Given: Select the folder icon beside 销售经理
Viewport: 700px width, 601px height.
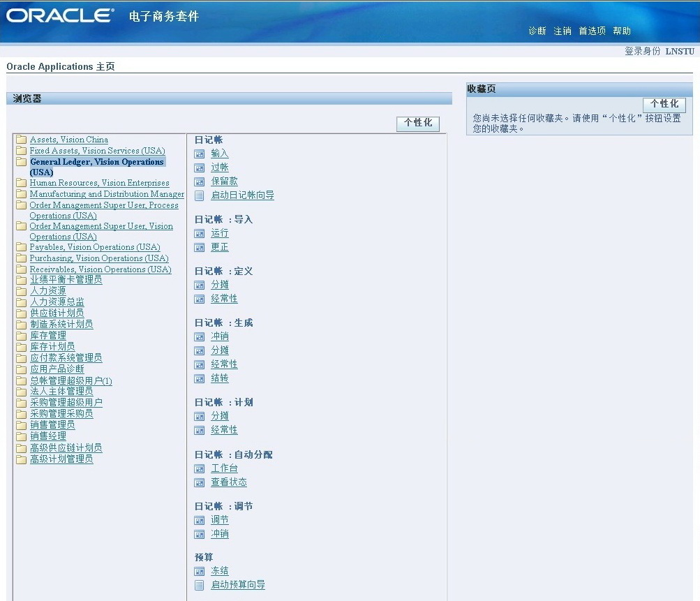Looking at the screenshot, I should [x=21, y=436].
